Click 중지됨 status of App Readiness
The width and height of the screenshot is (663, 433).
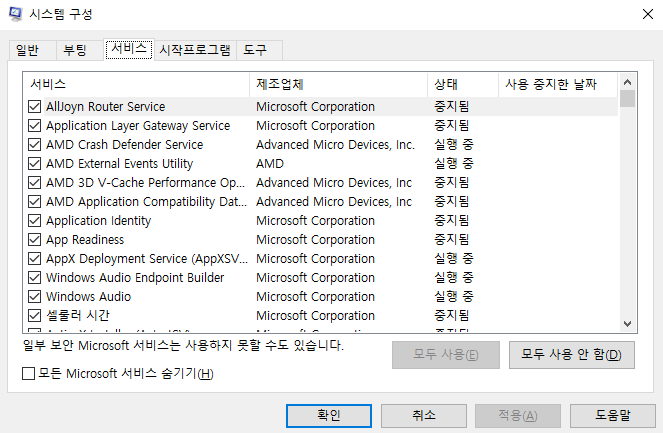point(452,240)
